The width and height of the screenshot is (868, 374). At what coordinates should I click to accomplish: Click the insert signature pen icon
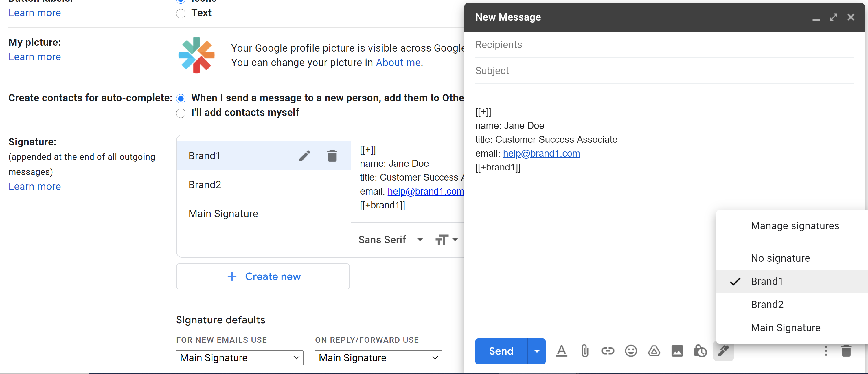[723, 351]
